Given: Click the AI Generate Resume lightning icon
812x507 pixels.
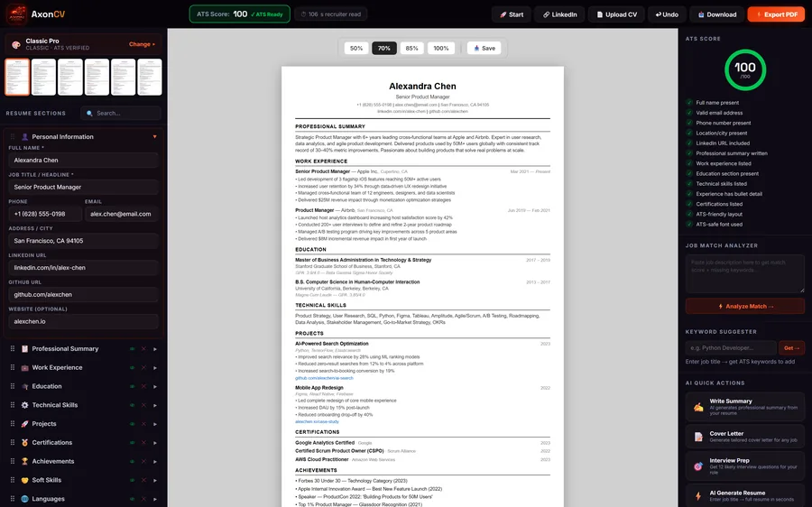Looking at the screenshot, I should click(x=698, y=496).
